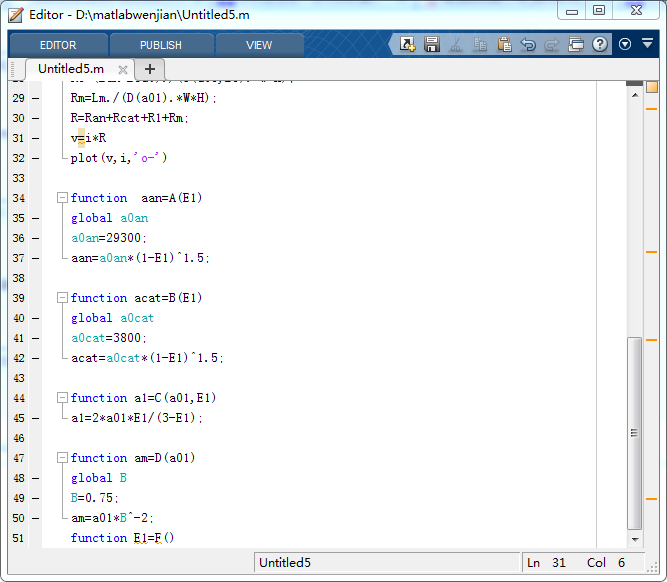667x582 pixels.
Task: Jump to the topmost orange warning marker
Action: coord(652,109)
